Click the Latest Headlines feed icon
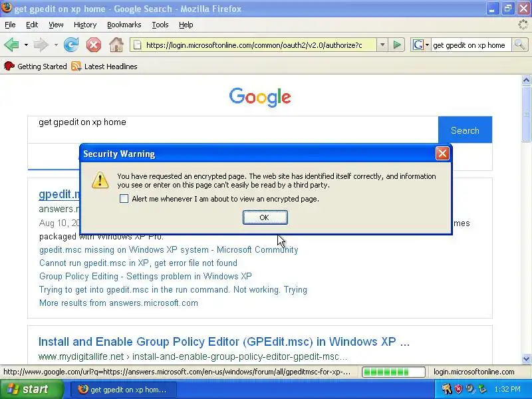The width and height of the screenshot is (532, 399). [x=76, y=66]
